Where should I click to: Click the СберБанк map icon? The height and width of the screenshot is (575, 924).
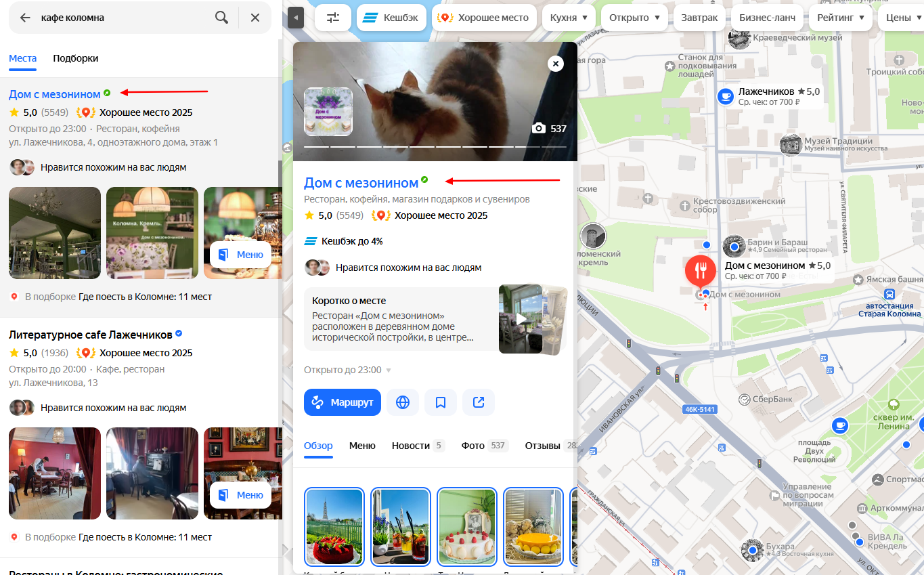(x=743, y=400)
